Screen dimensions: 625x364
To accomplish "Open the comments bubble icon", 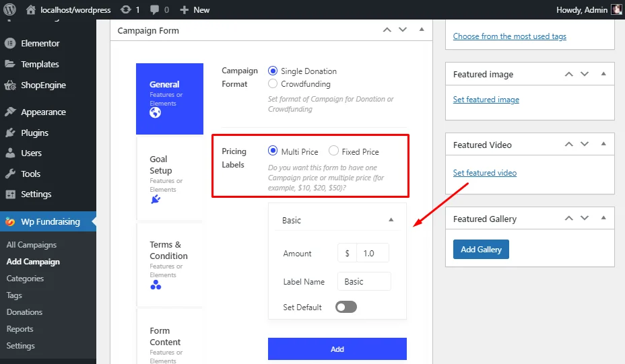I will click(x=156, y=9).
